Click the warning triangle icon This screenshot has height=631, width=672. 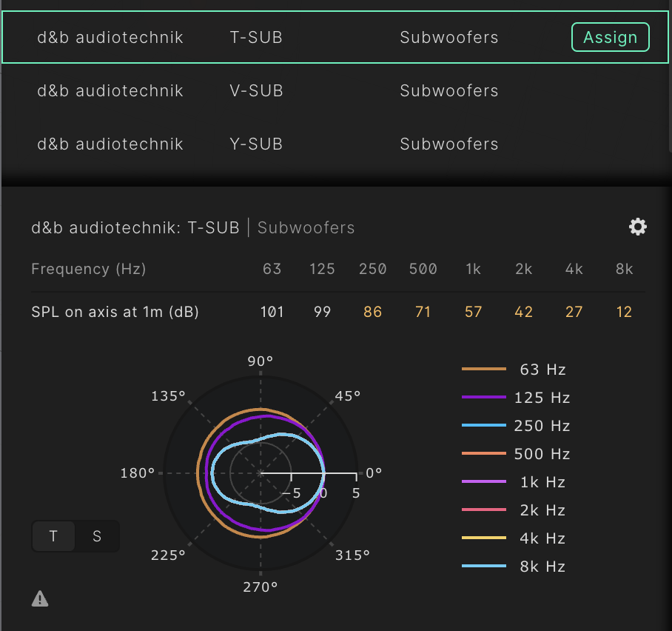(40, 598)
